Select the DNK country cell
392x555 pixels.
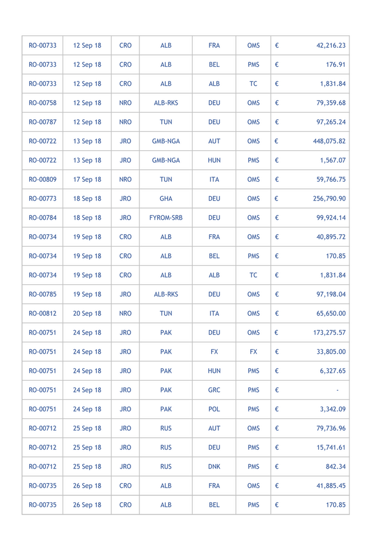[x=214, y=466]
